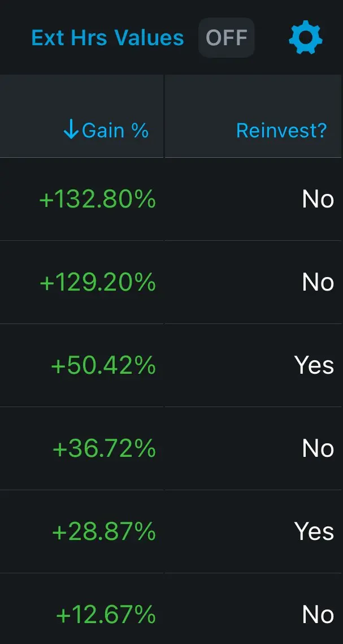The width and height of the screenshot is (343, 644).
Task: Tap Reinvest No in the +36.72% row
Action: click(318, 448)
